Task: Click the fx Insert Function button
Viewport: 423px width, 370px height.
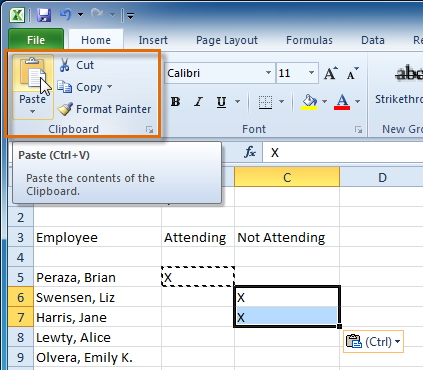Action: click(x=250, y=153)
